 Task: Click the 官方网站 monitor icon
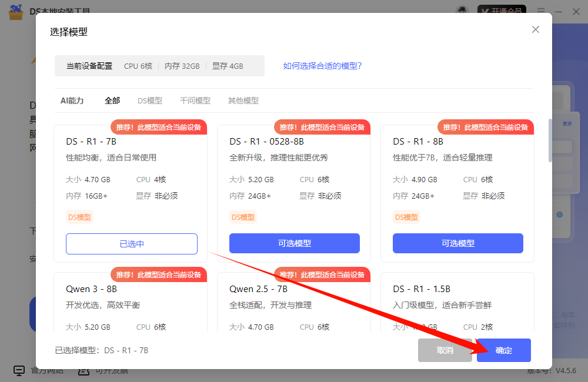click(19, 370)
